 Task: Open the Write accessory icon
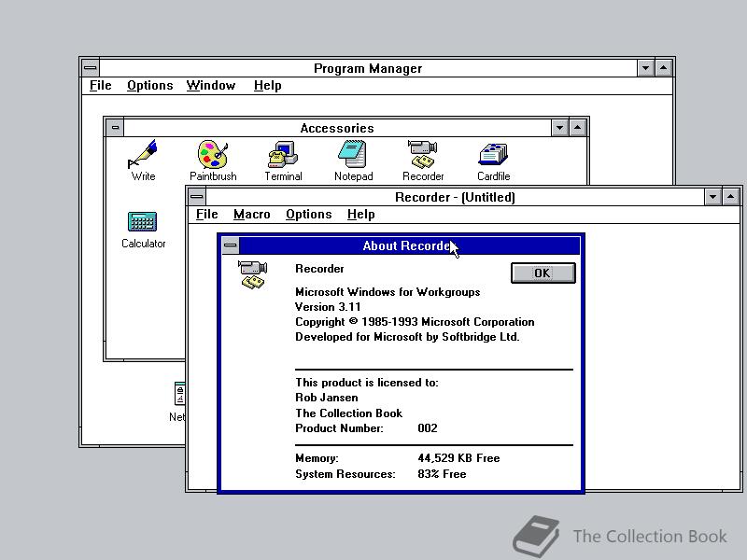[143, 155]
